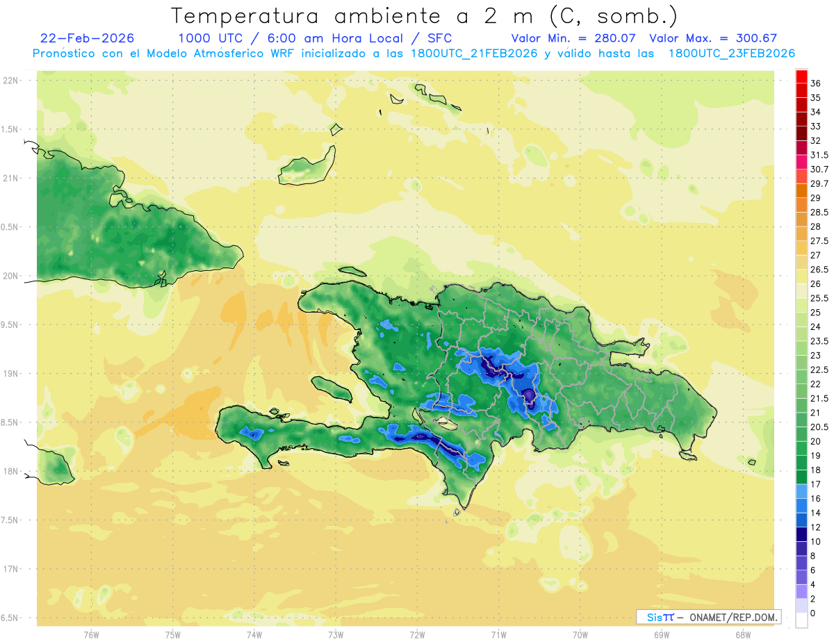Click the '36' value on the color scale
This screenshot has height=644, width=834.
tap(816, 83)
